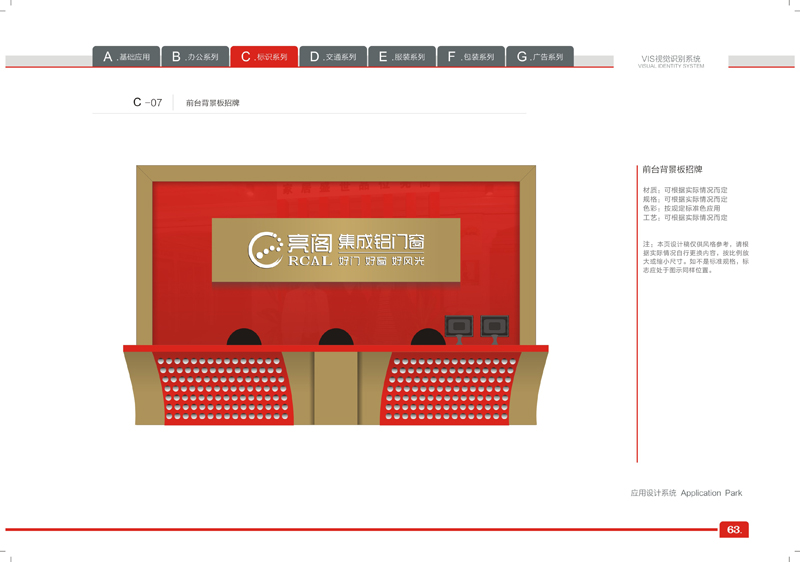The image size is (800, 562).
Task: Click the left monitor on the reception desk
Action: (x=459, y=329)
